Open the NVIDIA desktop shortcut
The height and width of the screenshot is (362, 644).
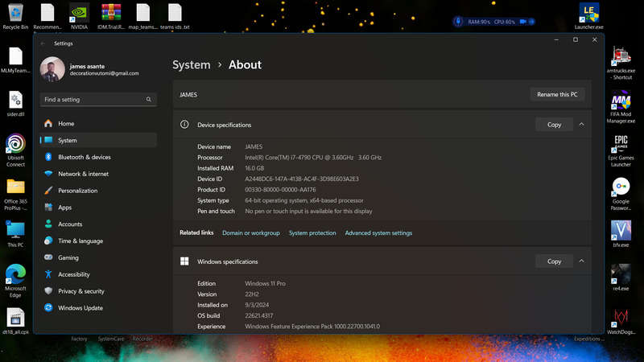click(79, 16)
